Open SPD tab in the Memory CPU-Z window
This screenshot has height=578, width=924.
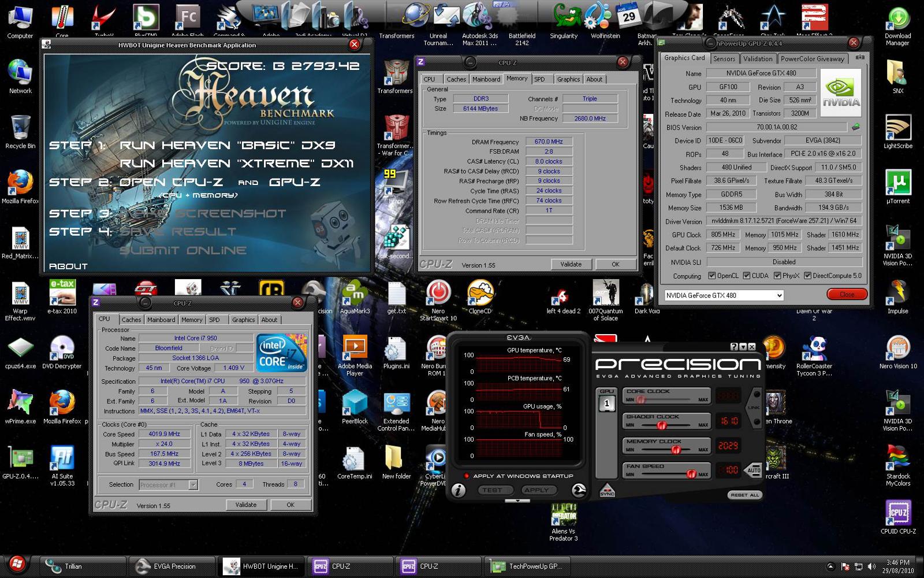tap(539, 79)
